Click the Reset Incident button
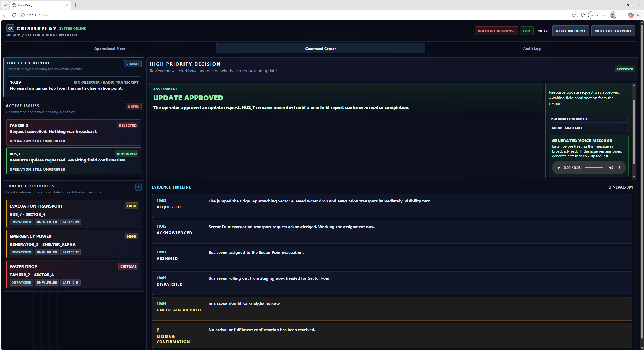This screenshot has height=350, width=644. [571, 31]
